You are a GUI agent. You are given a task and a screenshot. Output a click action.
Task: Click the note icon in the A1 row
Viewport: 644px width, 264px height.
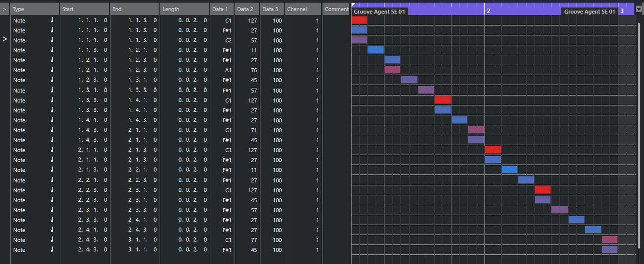(x=52, y=70)
